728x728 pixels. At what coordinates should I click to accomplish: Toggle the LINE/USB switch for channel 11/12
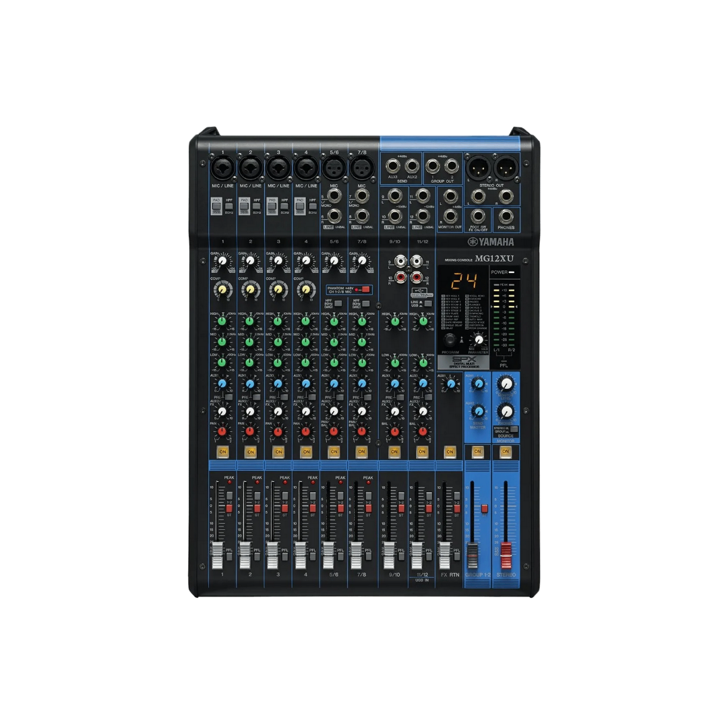coord(427,304)
